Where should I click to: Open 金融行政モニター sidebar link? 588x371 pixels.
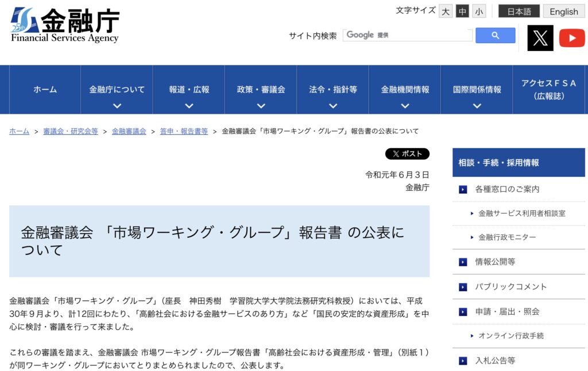pyautogui.click(x=507, y=237)
